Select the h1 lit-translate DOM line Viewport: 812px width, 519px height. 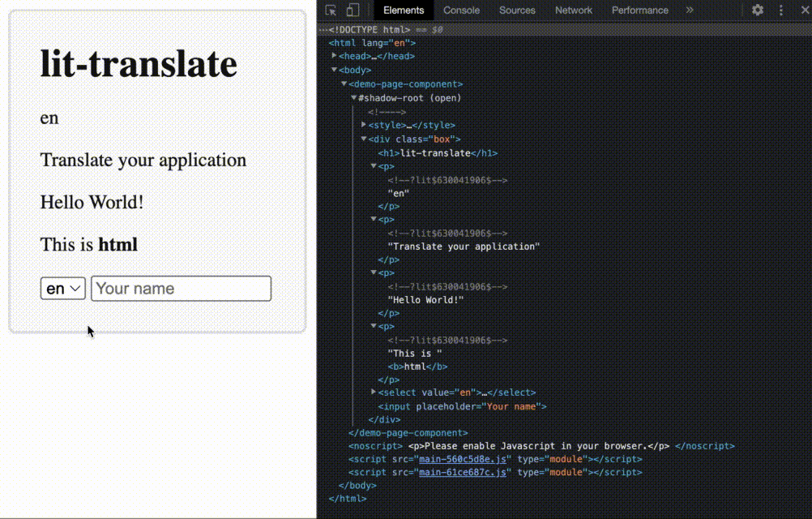(x=438, y=152)
